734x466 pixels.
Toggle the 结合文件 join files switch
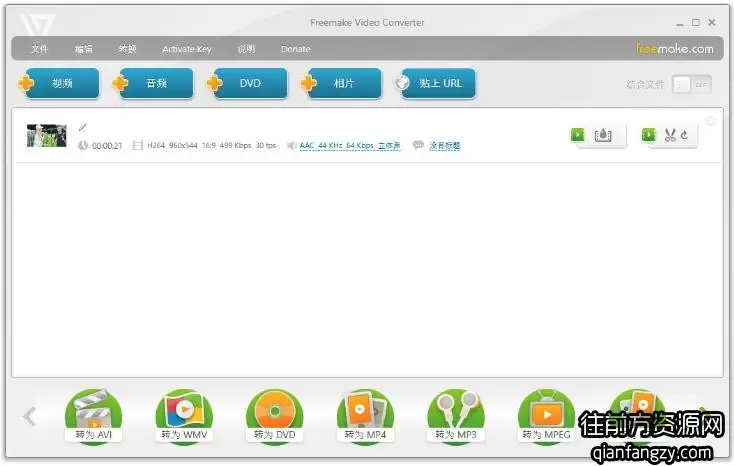click(691, 84)
